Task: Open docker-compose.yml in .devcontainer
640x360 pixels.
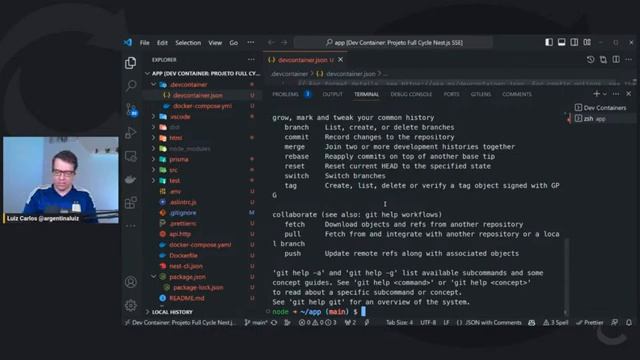Action: point(202,106)
